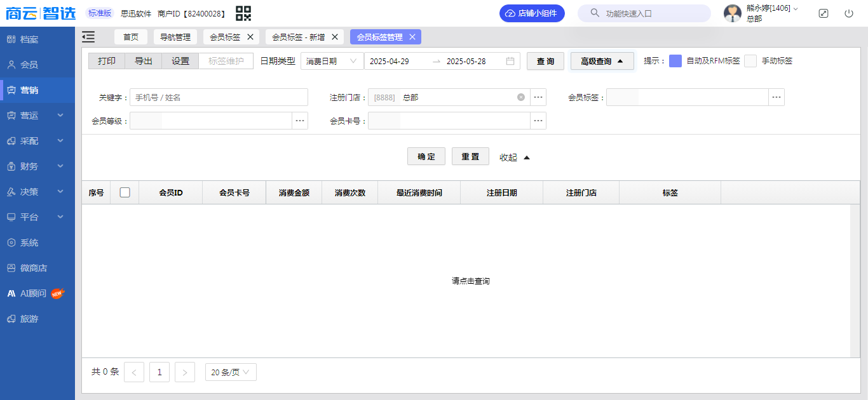The image size is (868, 400).
Task: Focus the 功能快速入口 search box
Action: tap(644, 13)
